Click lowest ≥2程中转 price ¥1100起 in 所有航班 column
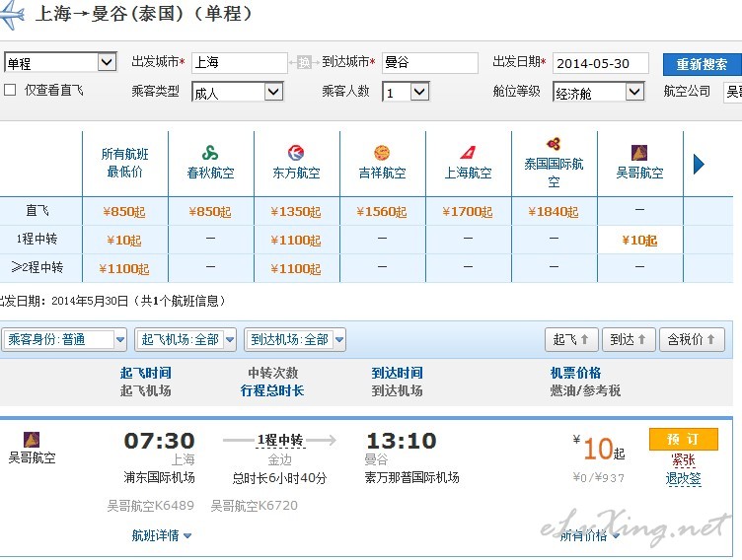 (x=124, y=268)
